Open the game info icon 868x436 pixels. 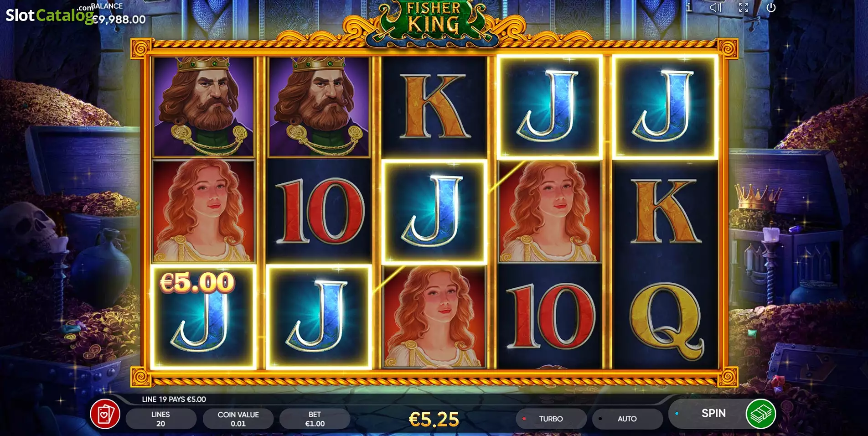689,7
